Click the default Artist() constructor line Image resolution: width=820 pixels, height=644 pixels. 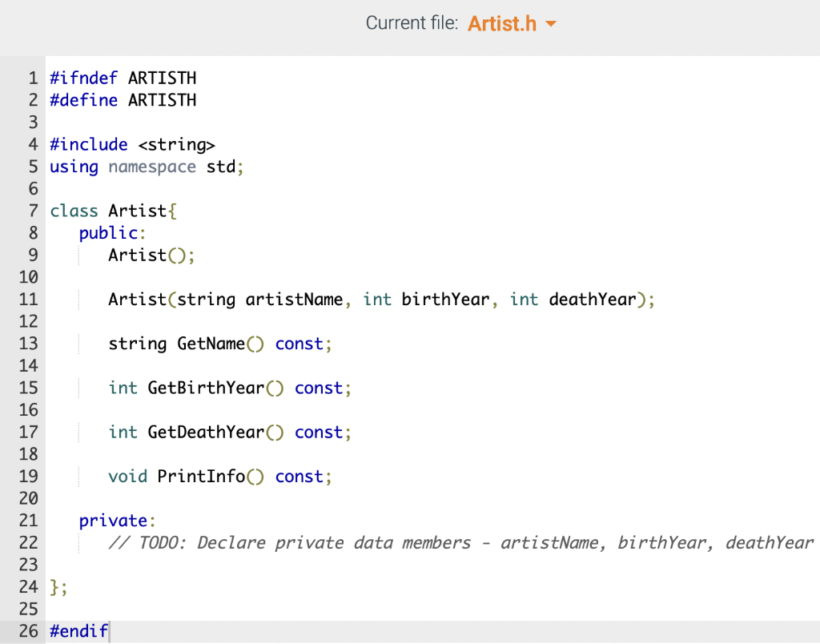[x=150, y=255]
